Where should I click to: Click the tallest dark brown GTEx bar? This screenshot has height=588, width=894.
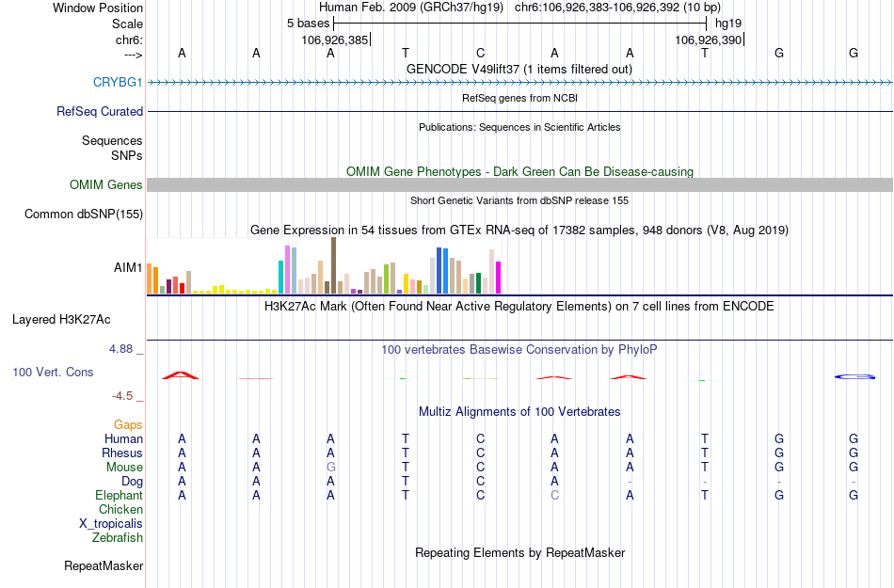click(x=333, y=265)
